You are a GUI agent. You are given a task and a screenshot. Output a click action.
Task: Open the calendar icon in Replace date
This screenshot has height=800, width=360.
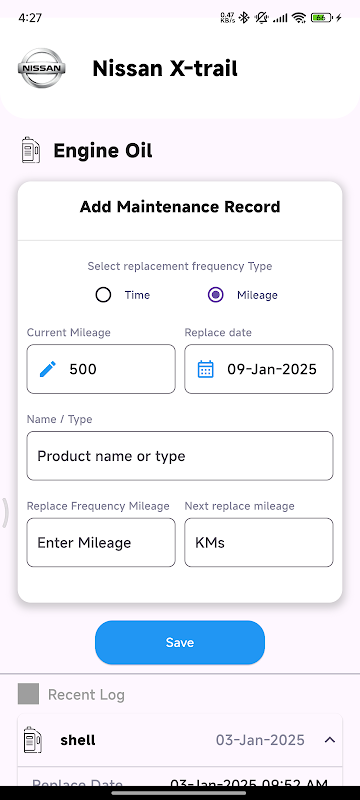205,369
